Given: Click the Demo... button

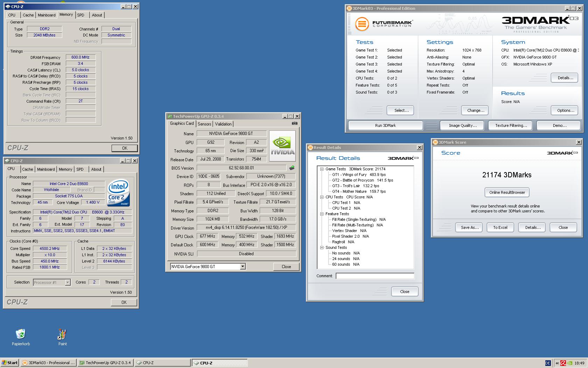Looking at the screenshot, I should (559, 125).
